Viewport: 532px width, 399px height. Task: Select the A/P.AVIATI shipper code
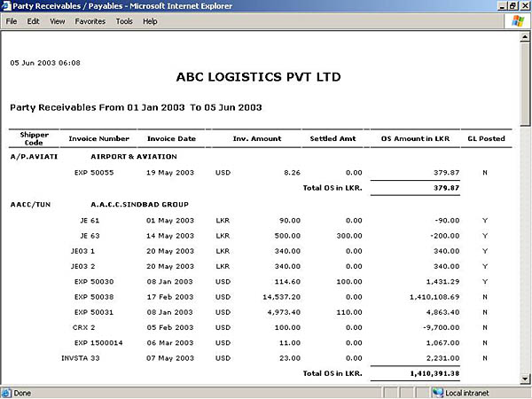pyautogui.click(x=34, y=156)
